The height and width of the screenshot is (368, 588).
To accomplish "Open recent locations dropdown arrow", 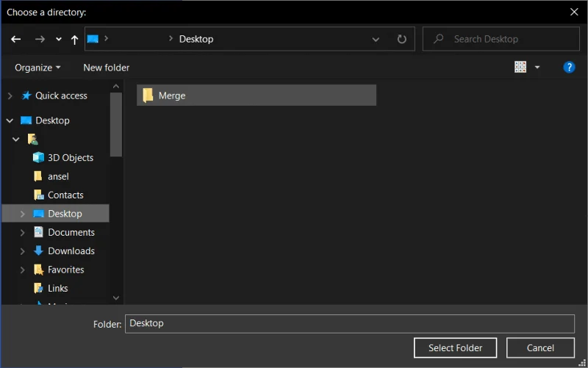I will tap(59, 39).
